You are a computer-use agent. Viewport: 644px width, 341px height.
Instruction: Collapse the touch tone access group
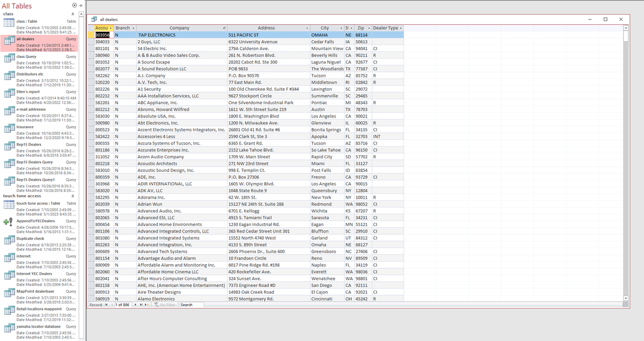[73, 196]
